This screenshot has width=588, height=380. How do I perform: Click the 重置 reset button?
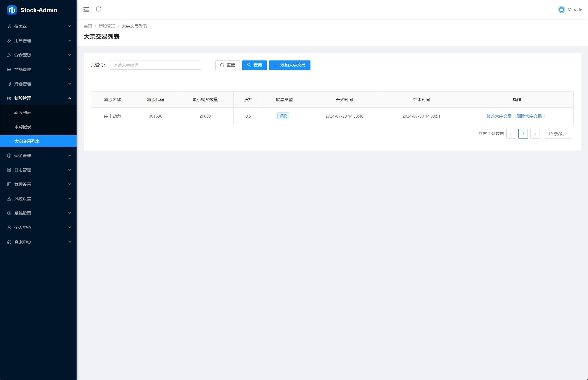click(x=227, y=65)
